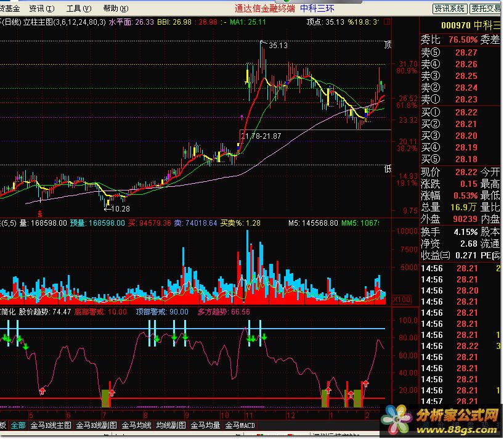
Task: Click the 卖① price 28.23
Action: [x=466, y=99]
